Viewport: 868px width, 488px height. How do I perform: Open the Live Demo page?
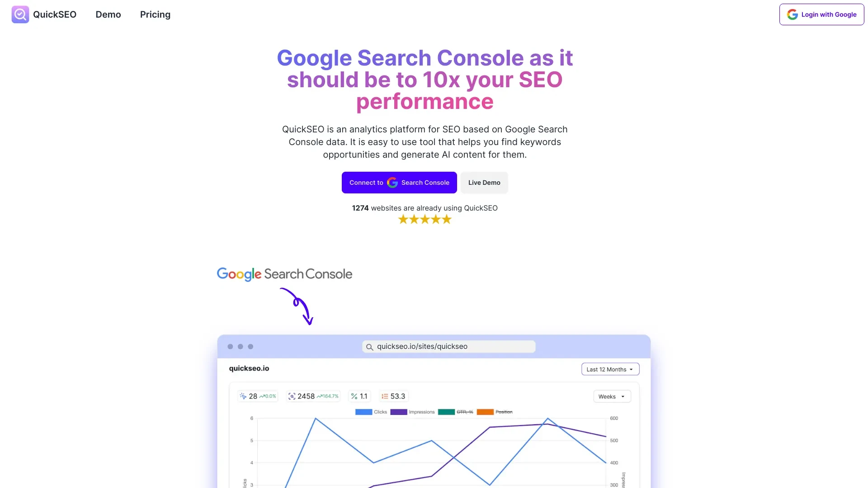[x=484, y=183]
